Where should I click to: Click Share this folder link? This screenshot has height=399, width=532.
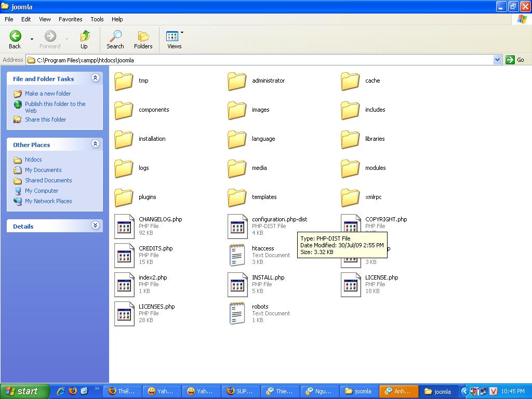pos(46,119)
